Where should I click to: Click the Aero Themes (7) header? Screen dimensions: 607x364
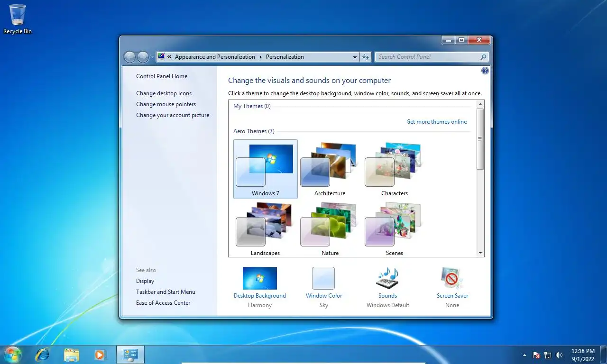tap(254, 131)
